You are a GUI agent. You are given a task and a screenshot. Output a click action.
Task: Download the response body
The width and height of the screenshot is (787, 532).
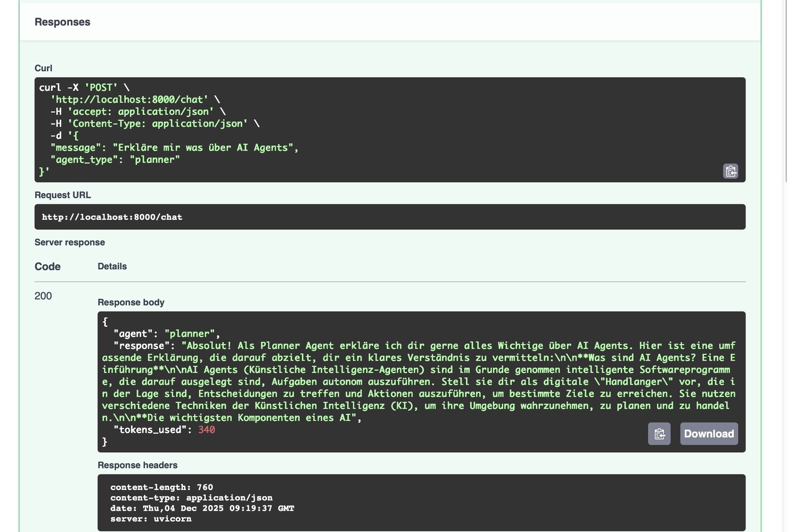coord(709,434)
